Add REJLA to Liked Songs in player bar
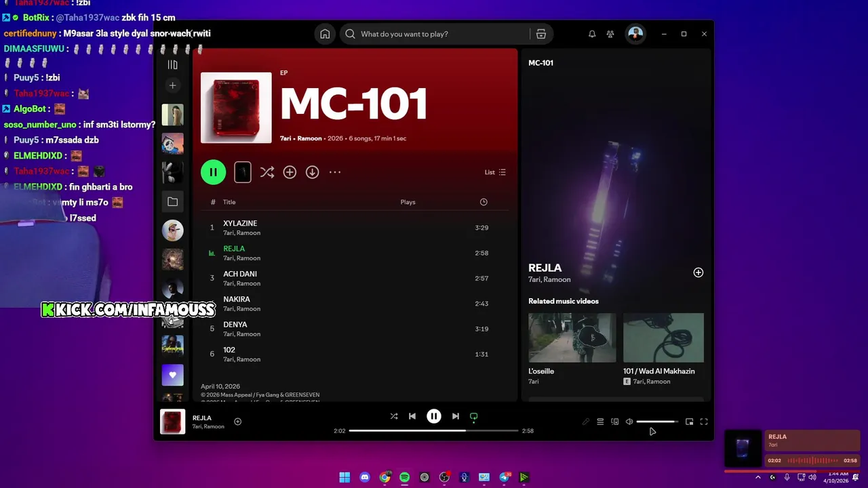The height and width of the screenshot is (488, 868). click(x=237, y=422)
